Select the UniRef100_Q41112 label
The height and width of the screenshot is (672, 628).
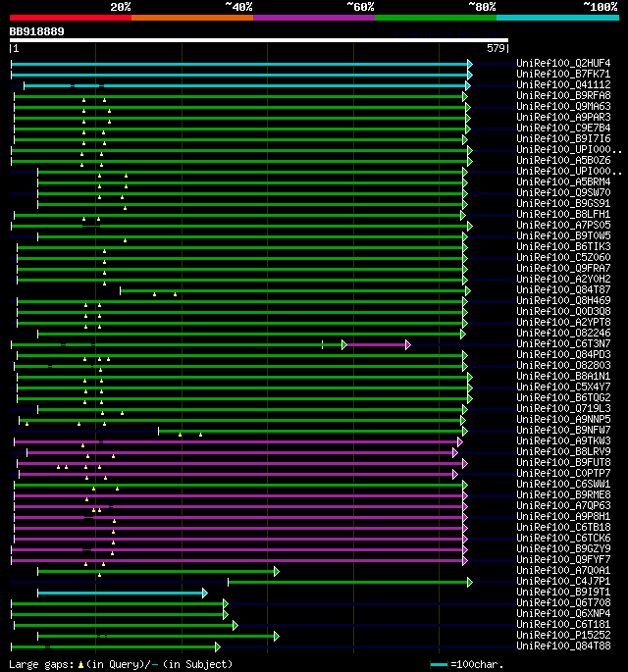(x=563, y=84)
